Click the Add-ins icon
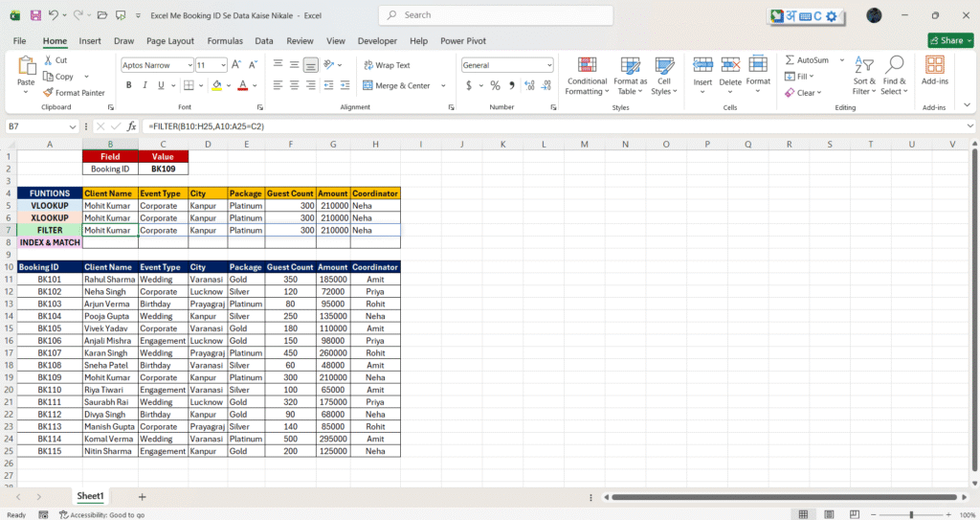This screenshot has height=520, width=980. (934, 65)
